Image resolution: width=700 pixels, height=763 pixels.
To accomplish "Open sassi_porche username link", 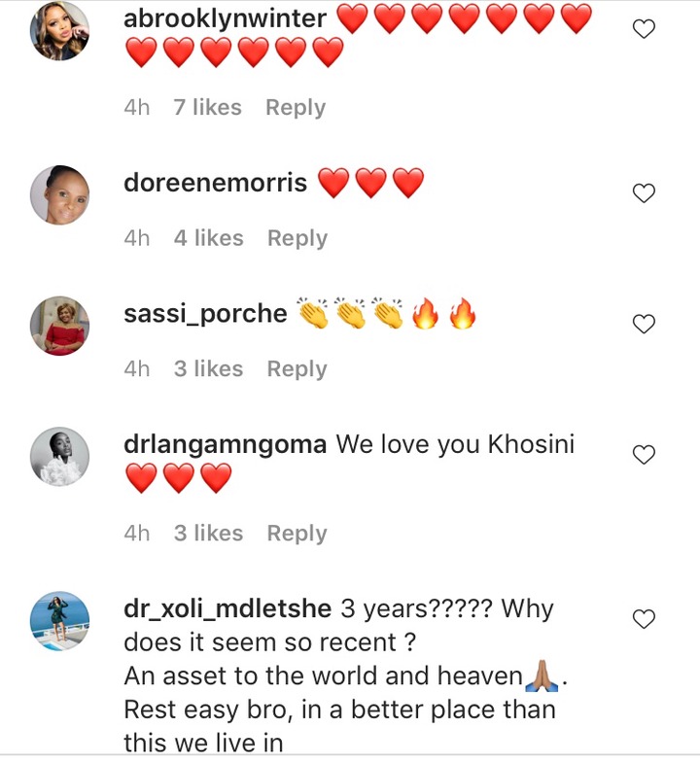I will (205, 314).
